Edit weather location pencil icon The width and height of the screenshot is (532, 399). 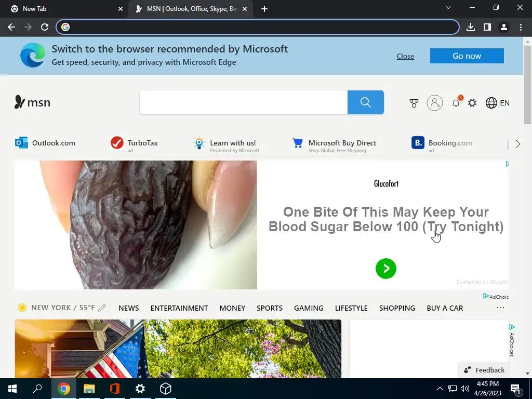point(102,308)
